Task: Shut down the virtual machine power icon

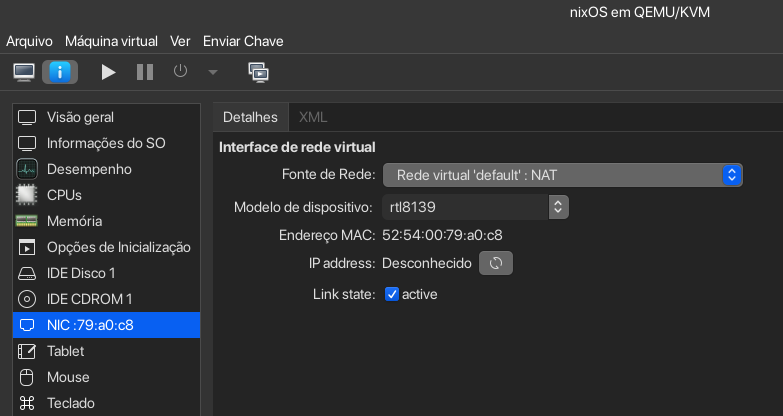Action: (180, 71)
